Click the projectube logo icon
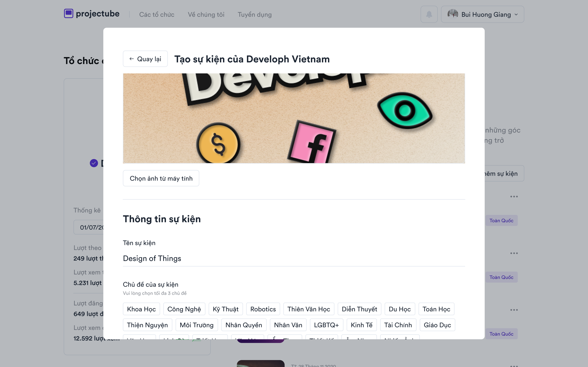 point(68,14)
